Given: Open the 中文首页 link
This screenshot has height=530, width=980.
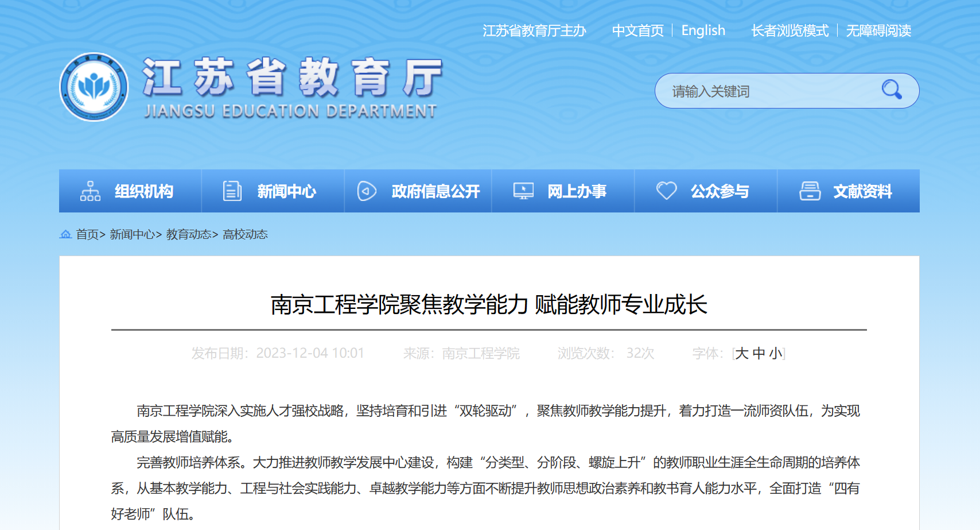Looking at the screenshot, I should 637,30.
